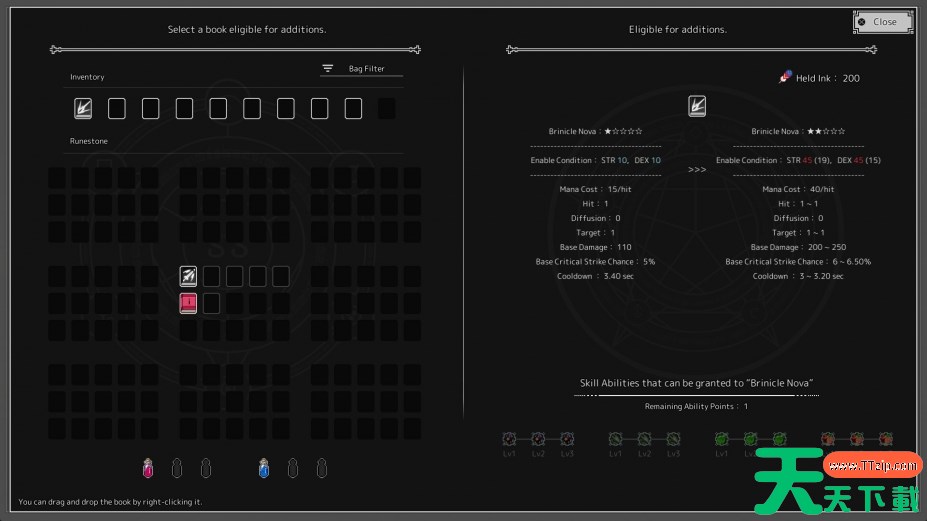Screen dimensions: 927x521
Task: Click the Bag Filter lines icon
Action: [327, 69]
